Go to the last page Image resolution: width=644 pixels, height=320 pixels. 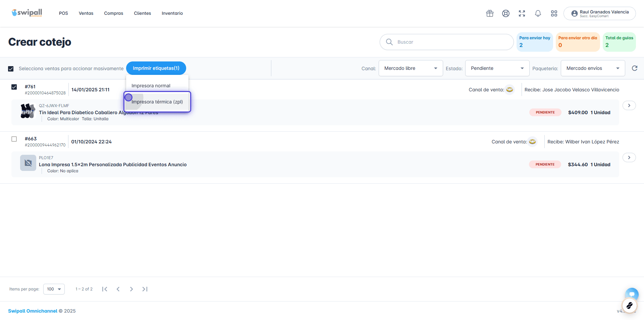pyautogui.click(x=145, y=289)
